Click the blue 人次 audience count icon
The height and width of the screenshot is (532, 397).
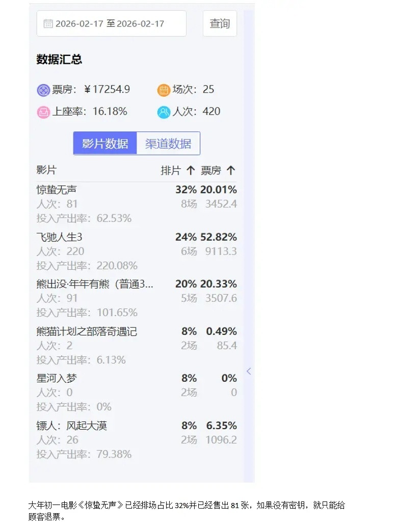pyautogui.click(x=165, y=111)
